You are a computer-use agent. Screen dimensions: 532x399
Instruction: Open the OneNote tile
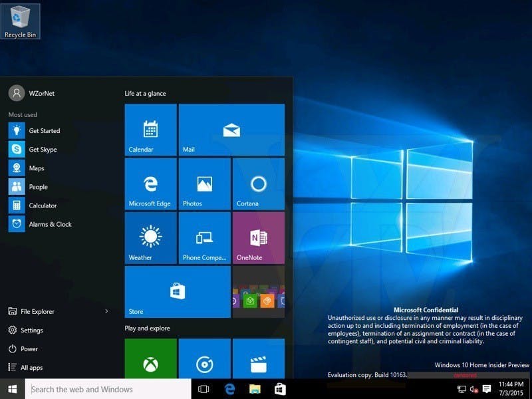click(x=258, y=237)
